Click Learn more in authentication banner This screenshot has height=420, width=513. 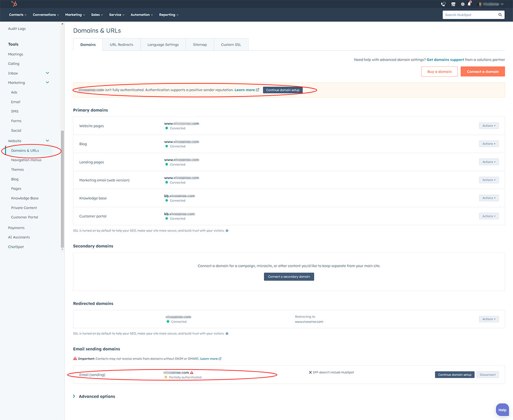[245, 90]
